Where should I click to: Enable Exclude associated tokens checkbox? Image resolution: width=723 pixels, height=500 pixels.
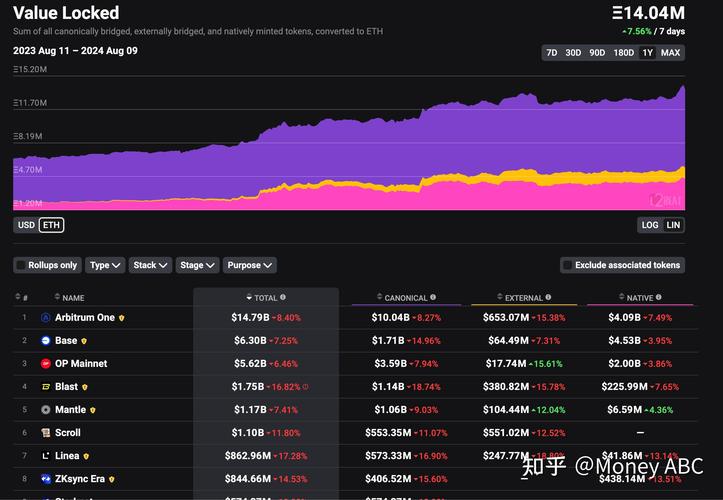(x=568, y=265)
